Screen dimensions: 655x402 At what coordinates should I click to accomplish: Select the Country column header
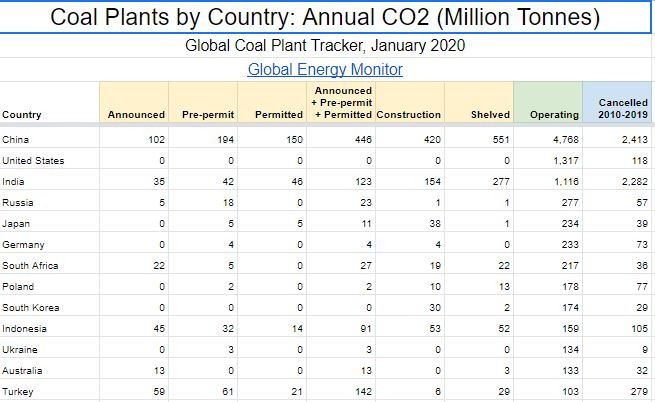(x=22, y=114)
